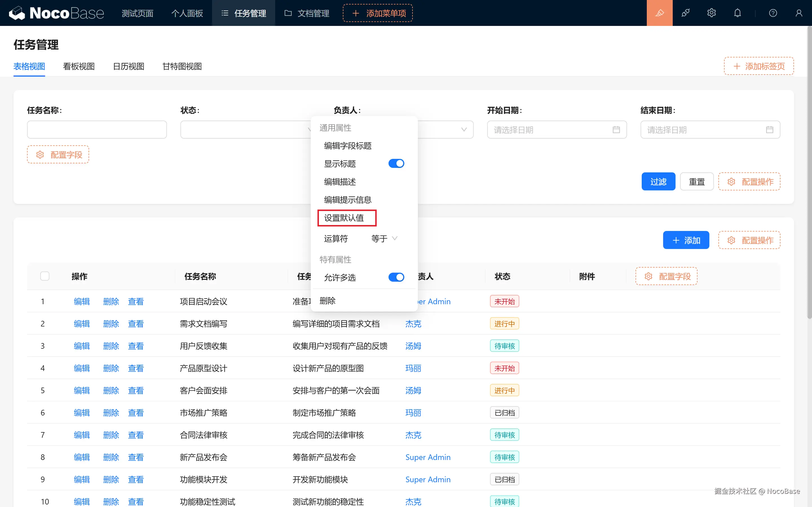Click the NocoBase logo
This screenshot has height=507, width=812.
(56, 13)
